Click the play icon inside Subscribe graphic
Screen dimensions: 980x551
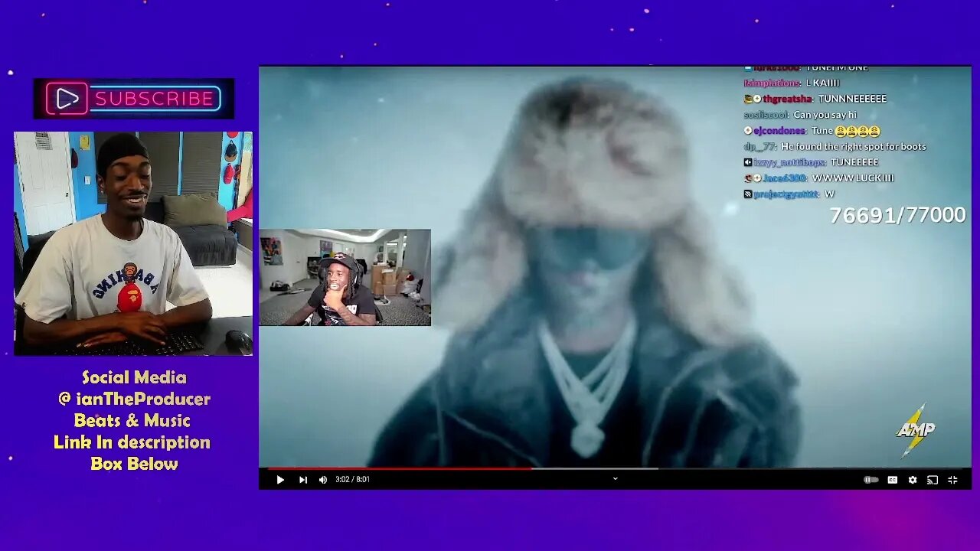tap(67, 99)
